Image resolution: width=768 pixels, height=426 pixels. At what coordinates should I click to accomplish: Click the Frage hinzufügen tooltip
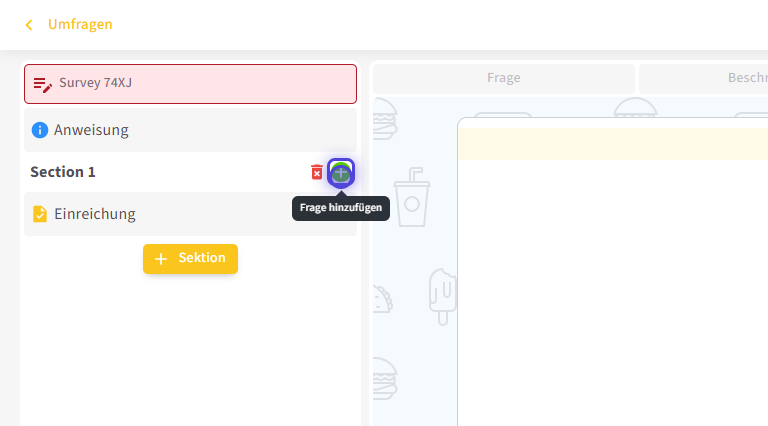pyautogui.click(x=341, y=208)
